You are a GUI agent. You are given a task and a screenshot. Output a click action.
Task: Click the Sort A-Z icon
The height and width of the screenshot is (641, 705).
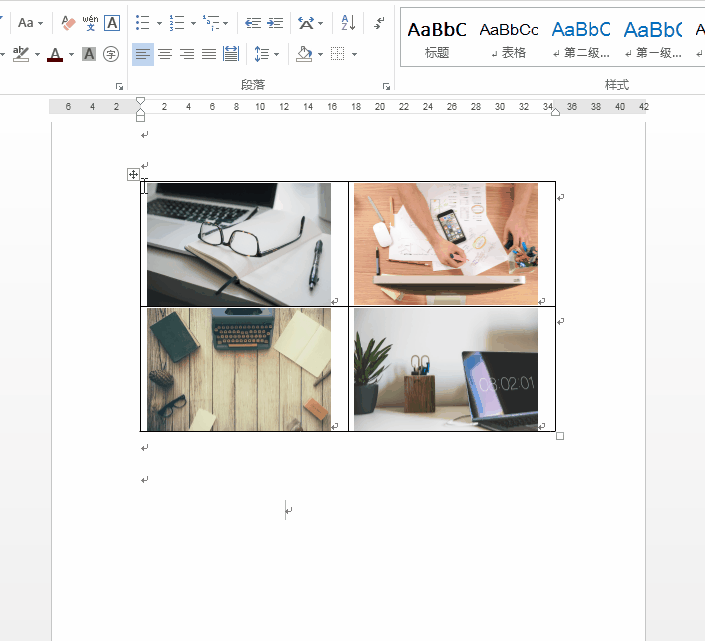point(348,22)
